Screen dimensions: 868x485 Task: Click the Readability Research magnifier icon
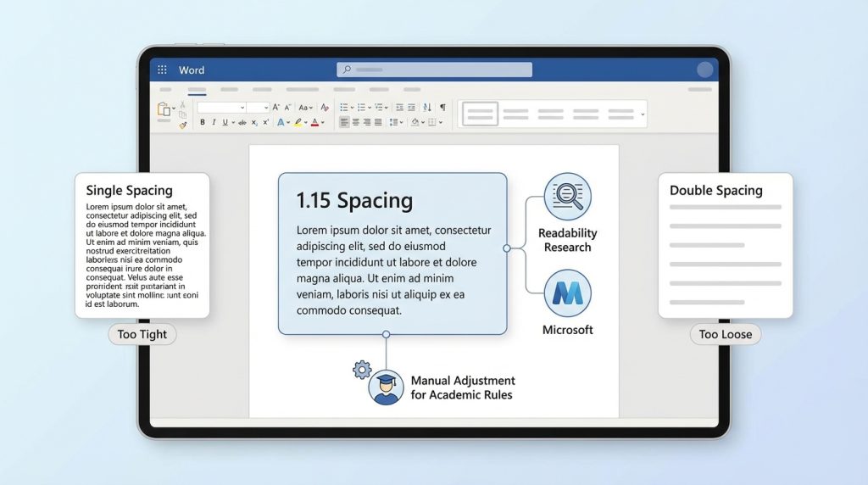coord(567,196)
